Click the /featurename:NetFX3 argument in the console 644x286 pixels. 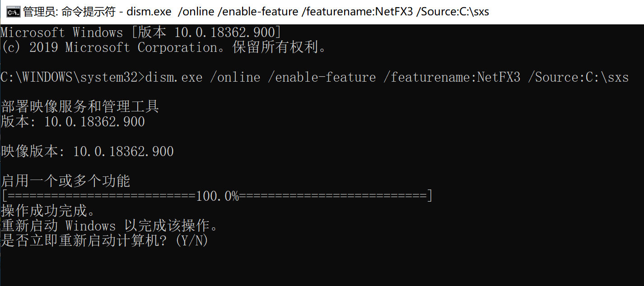[452, 77]
